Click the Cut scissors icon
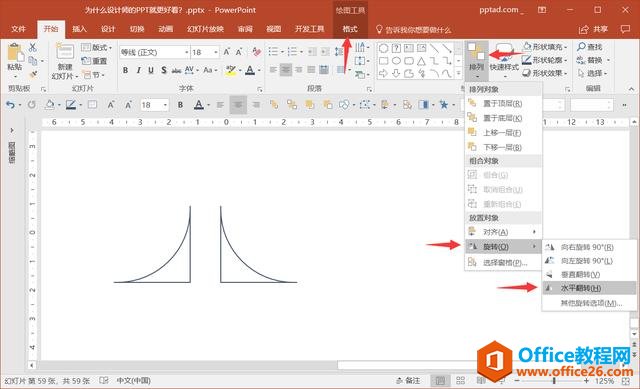Screen dimensions: 640x389 33,47
